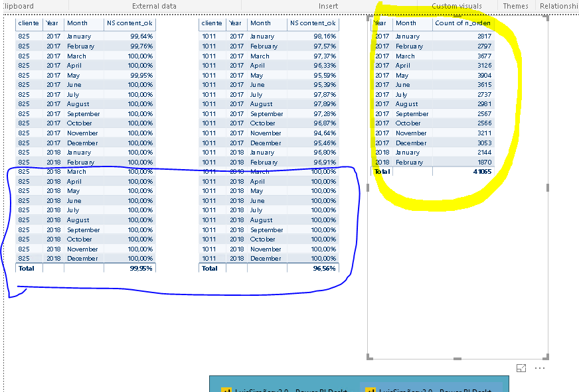Open focus mode for the selected visual
This screenshot has width=579, height=392.
click(521, 368)
